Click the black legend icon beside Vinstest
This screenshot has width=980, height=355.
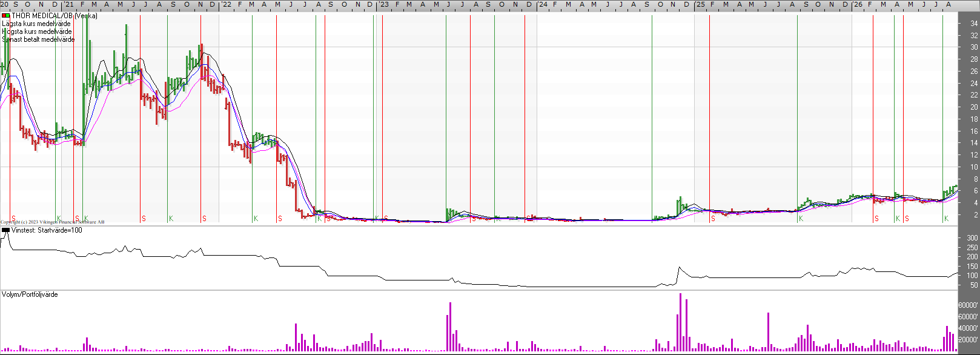(6, 230)
